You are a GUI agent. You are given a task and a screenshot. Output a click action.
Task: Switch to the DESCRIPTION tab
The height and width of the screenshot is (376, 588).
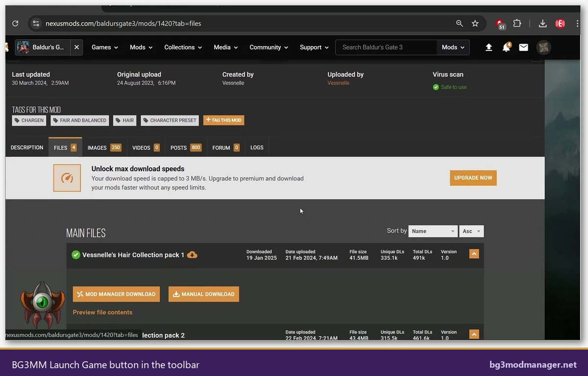[x=27, y=147]
